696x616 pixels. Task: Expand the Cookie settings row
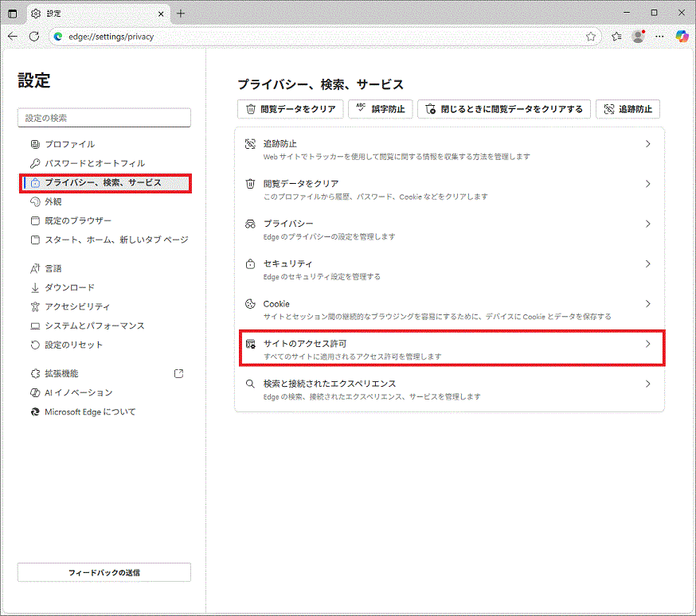coord(450,310)
